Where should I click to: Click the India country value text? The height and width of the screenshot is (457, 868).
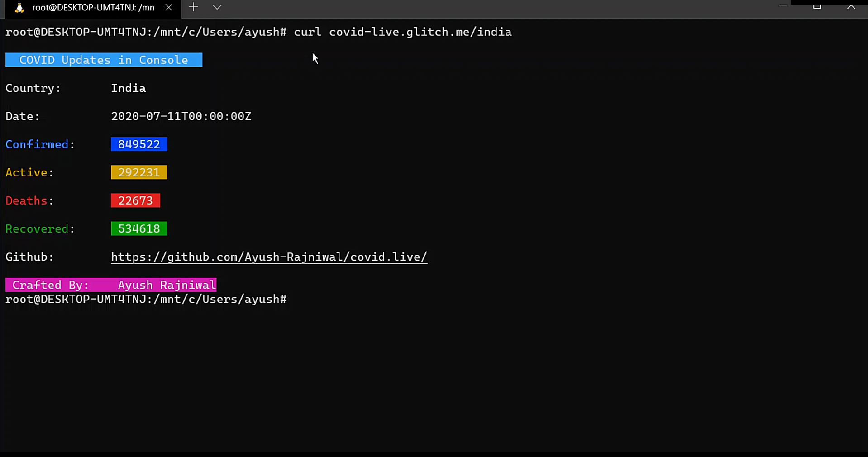(x=128, y=88)
